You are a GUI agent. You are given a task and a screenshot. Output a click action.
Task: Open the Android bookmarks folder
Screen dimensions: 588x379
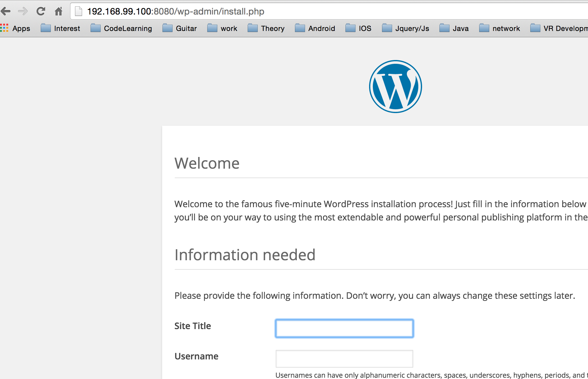tap(315, 28)
